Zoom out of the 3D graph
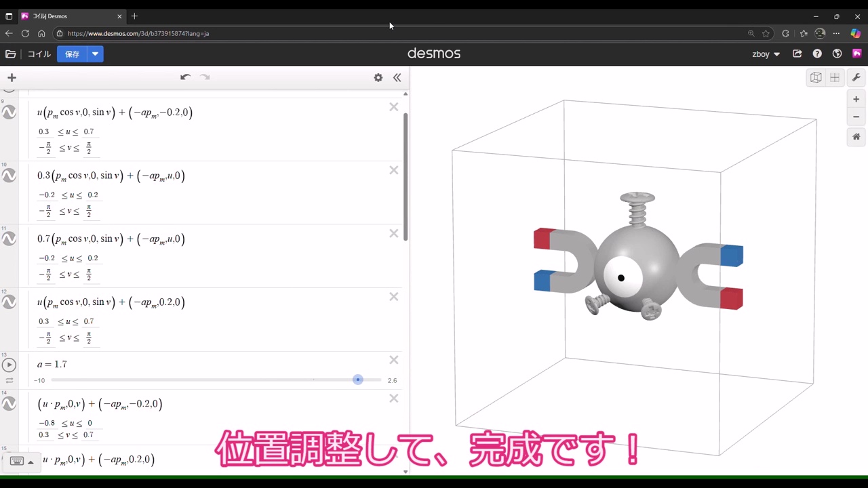 856,117
